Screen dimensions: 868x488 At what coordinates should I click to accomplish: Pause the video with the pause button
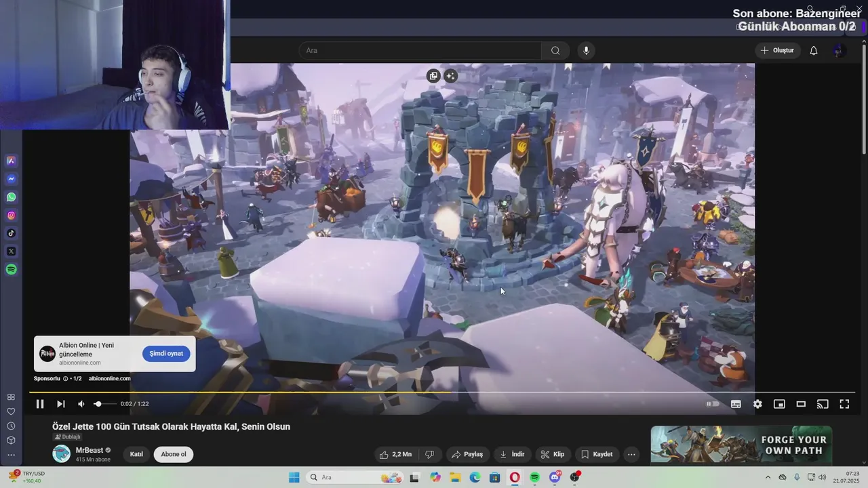coord(40,404)
